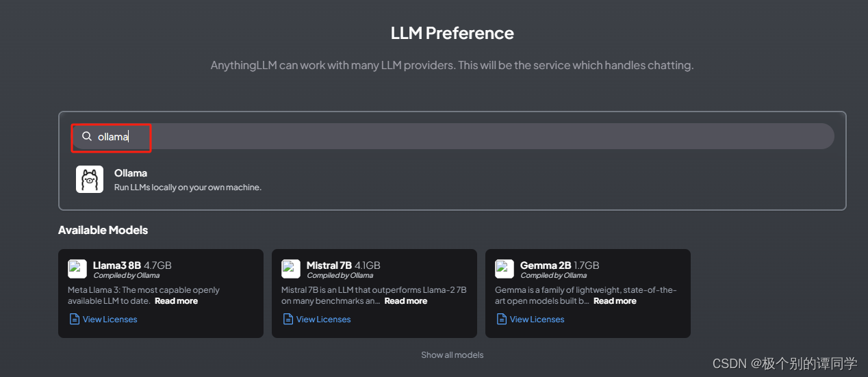Click the search magnifier icon
Image resolution: width=868 pixels, height=377 pixels.
tap(87, 136)
